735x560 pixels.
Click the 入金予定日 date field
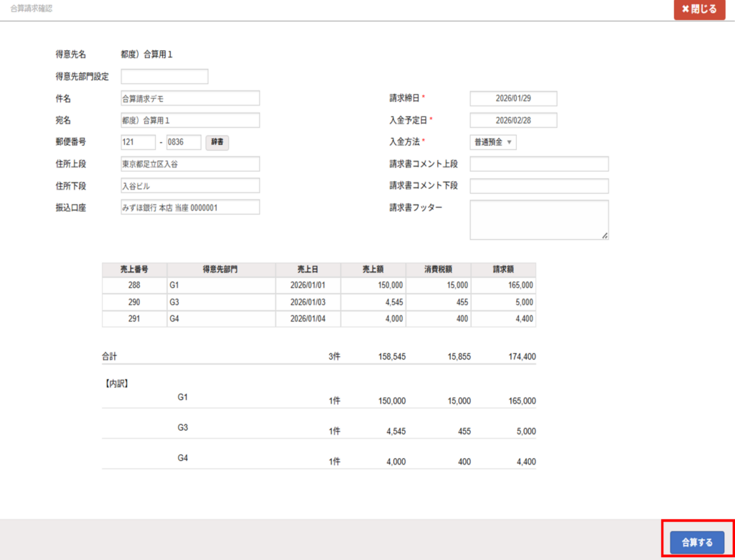(x=513, y=120)
